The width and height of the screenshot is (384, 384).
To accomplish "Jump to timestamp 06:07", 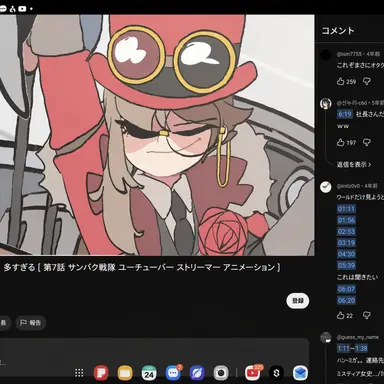I will tap(346, 289).
